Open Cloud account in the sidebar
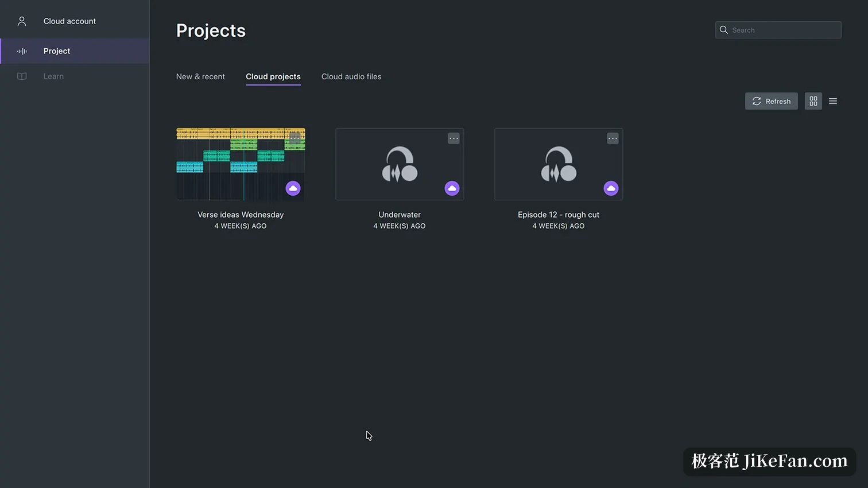 (x=75, y=21)
